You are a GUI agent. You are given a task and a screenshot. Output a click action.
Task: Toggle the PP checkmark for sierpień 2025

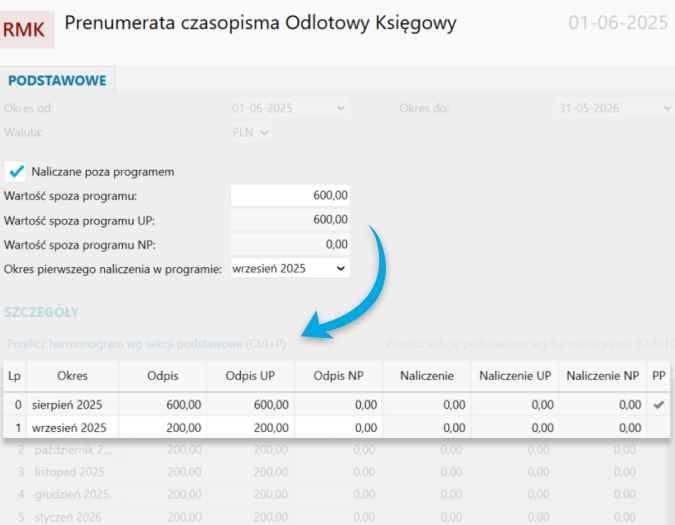(658, 404)
